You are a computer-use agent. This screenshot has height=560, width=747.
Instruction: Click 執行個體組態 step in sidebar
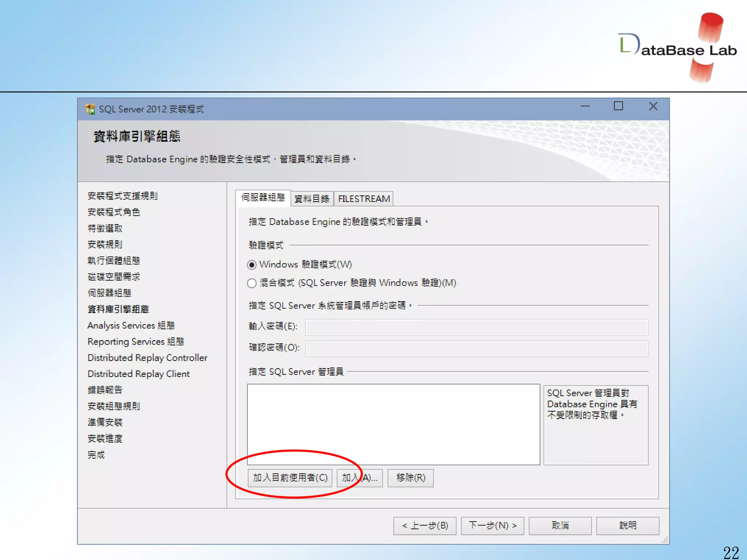tap(114, 261)
